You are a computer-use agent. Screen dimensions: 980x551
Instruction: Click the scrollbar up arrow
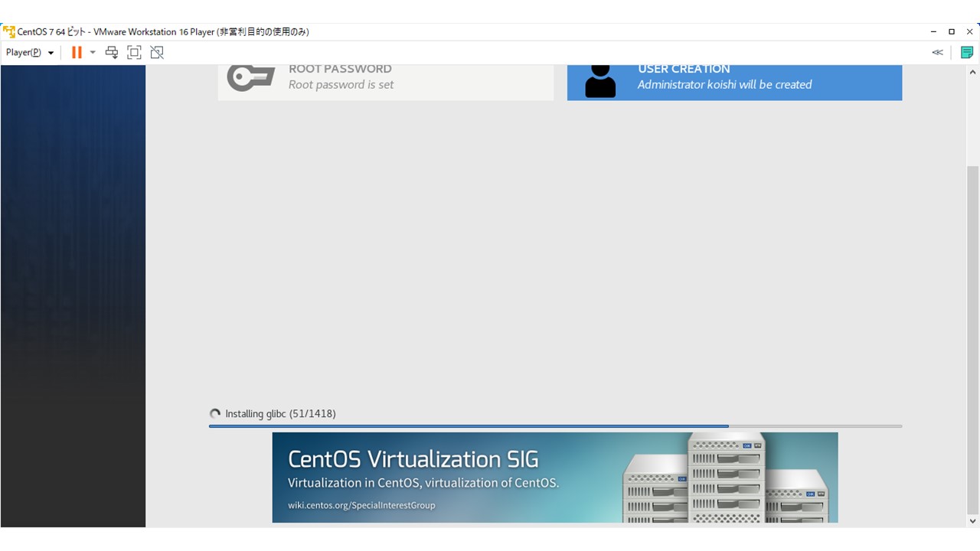point(973,71)
